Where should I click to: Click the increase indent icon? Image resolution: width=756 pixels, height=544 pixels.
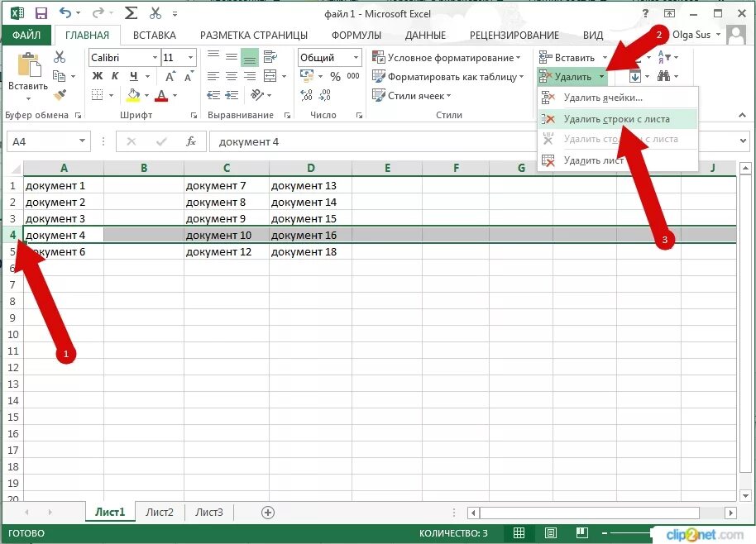(x=232, y=95)
